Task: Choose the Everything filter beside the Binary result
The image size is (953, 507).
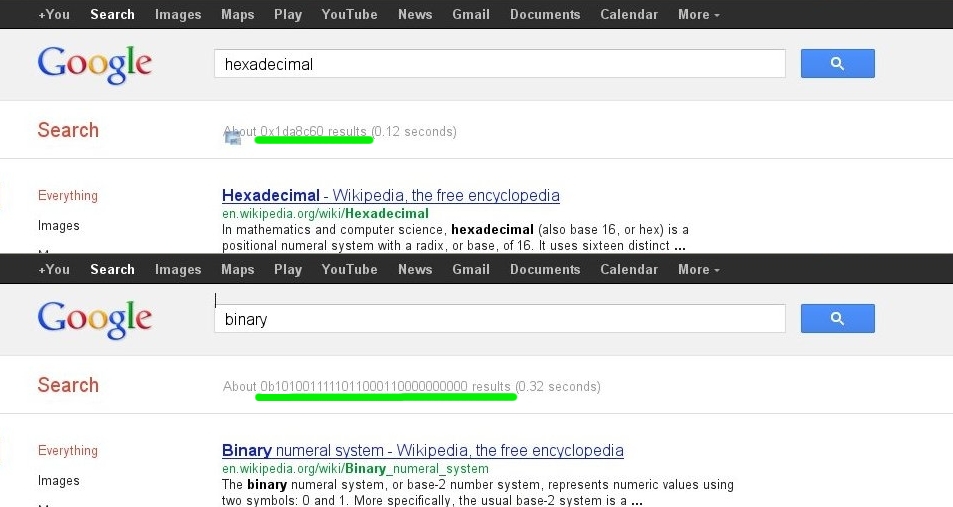Action: pos(68,451)
